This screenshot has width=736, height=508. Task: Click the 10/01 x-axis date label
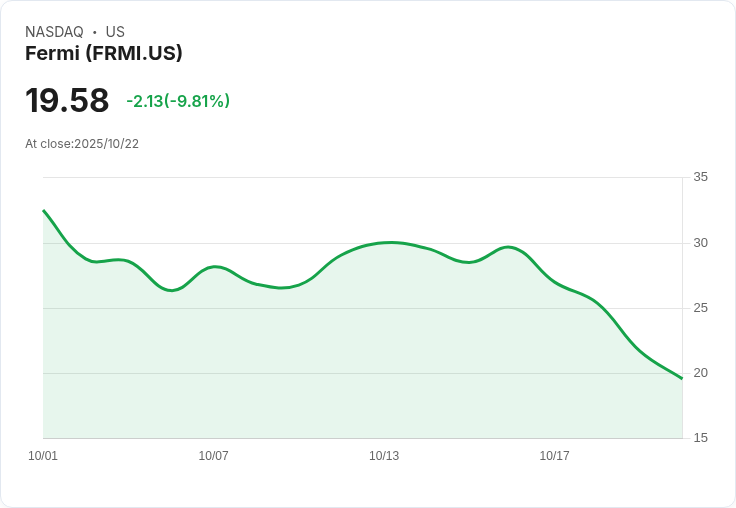[43, 455]
